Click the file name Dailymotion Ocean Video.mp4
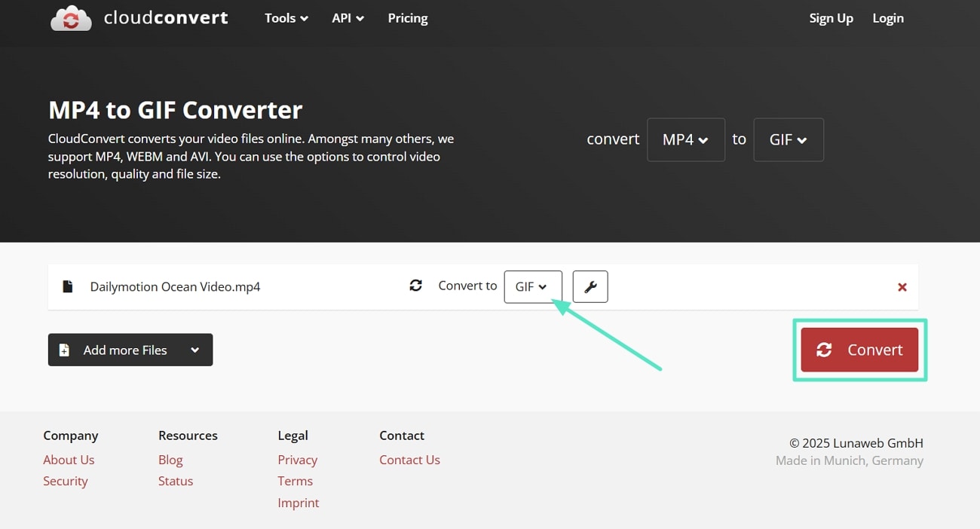 tap(175, 286)
